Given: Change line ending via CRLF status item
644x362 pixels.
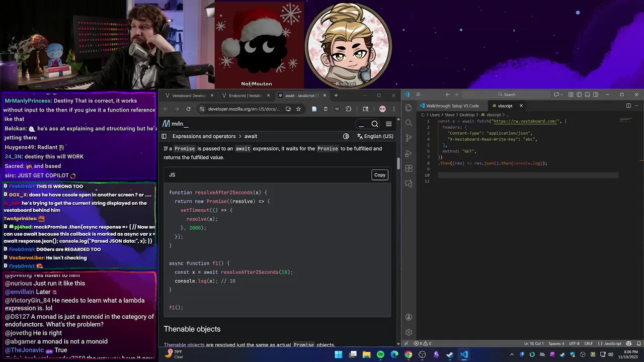Looking at the screenshot, I should pyautogui.click(x=588, y=343).
